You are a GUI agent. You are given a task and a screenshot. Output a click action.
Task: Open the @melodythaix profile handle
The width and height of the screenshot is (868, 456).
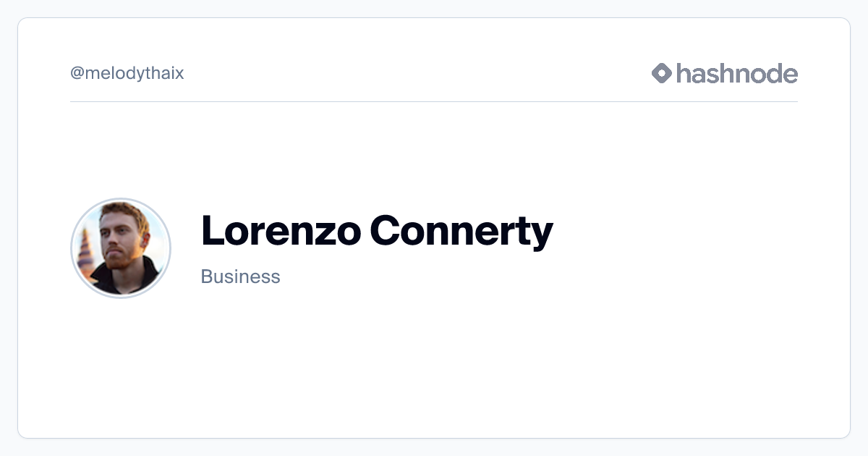coord(127,73)
